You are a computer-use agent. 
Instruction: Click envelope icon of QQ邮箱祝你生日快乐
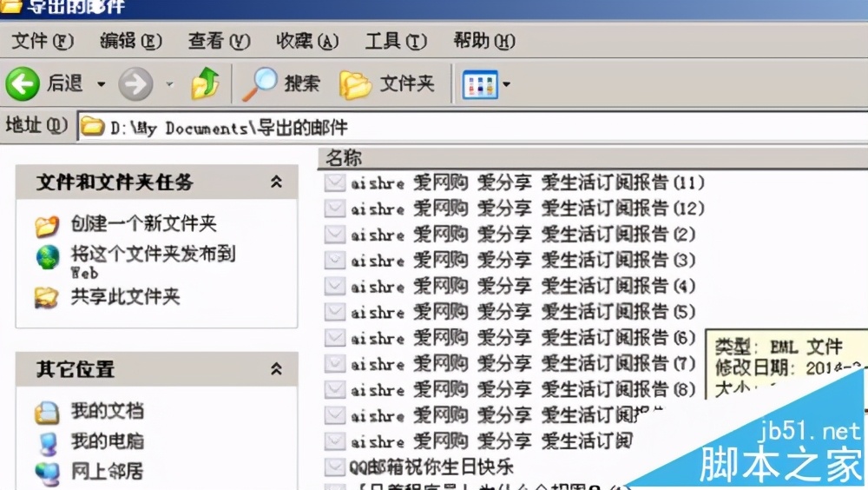(x=335, y=467)
